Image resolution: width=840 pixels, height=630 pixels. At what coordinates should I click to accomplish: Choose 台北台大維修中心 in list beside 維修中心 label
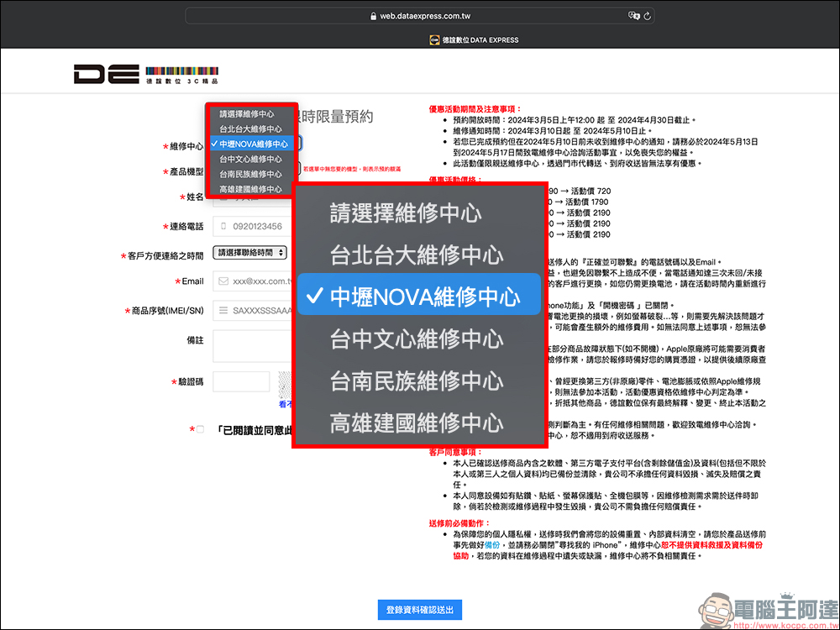pos(250,129)
